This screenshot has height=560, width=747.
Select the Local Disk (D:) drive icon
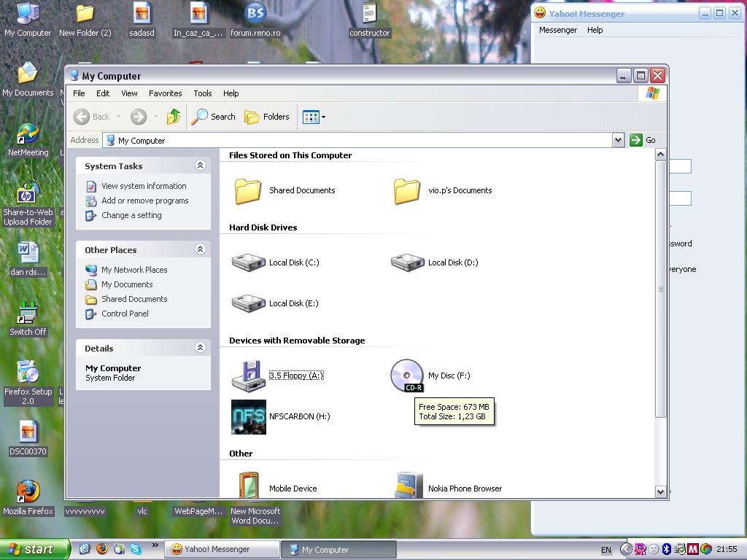pyautogui.click(x=407, y=262)
